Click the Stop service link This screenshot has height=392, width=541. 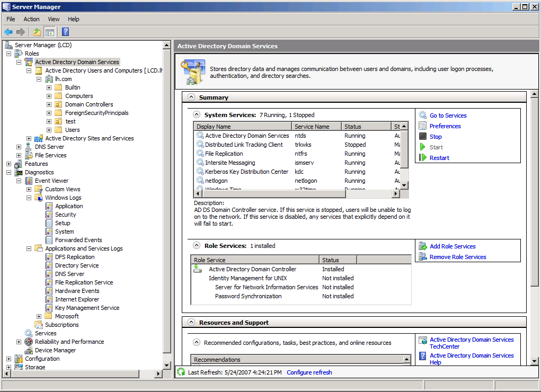pyautogui.click(x=436, y=137)
